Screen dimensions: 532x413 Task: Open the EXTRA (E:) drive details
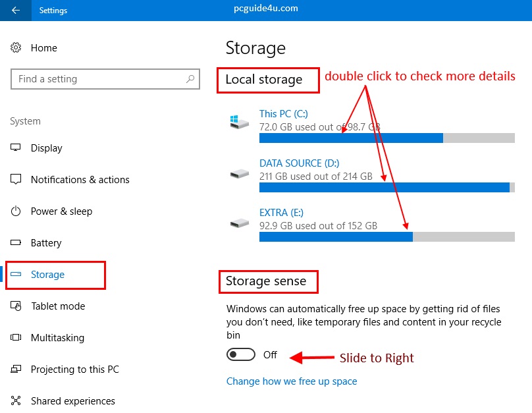coord(281,213)
